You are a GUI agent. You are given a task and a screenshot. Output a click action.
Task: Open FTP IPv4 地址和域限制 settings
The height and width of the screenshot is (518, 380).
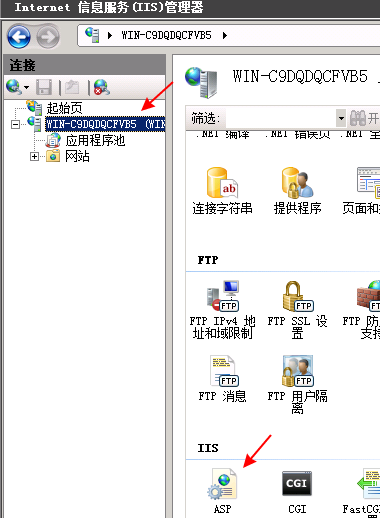click(222, 309)
